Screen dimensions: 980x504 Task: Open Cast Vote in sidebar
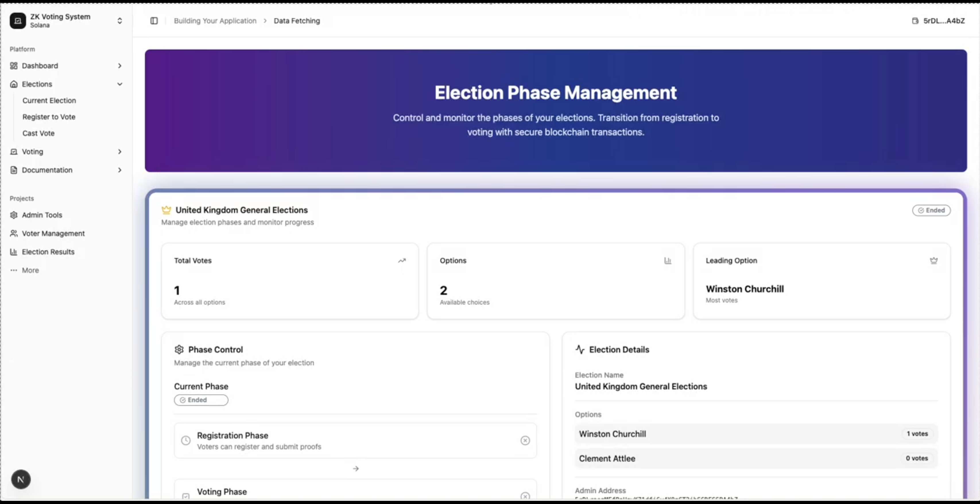(38, 133)
